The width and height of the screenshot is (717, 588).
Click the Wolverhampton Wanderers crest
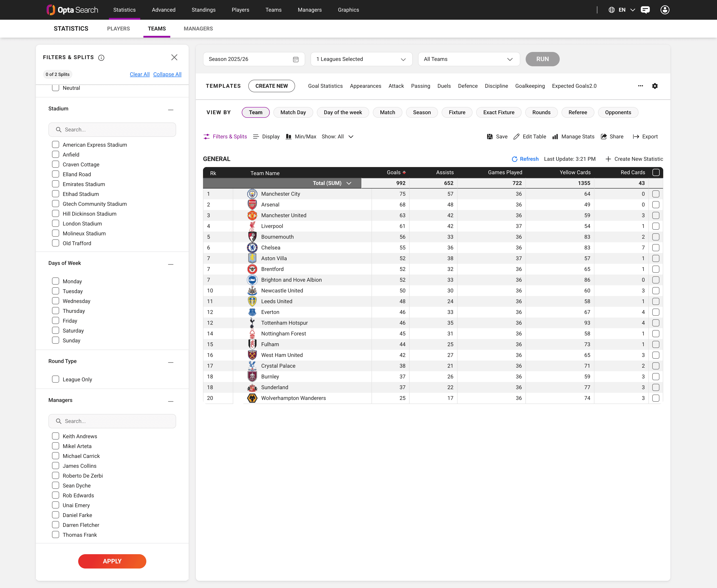click(252, 398)
